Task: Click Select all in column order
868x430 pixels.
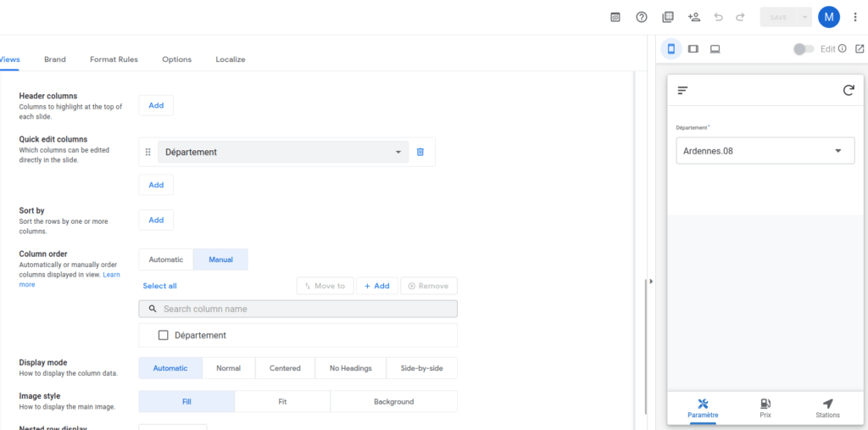Action: 160,286
